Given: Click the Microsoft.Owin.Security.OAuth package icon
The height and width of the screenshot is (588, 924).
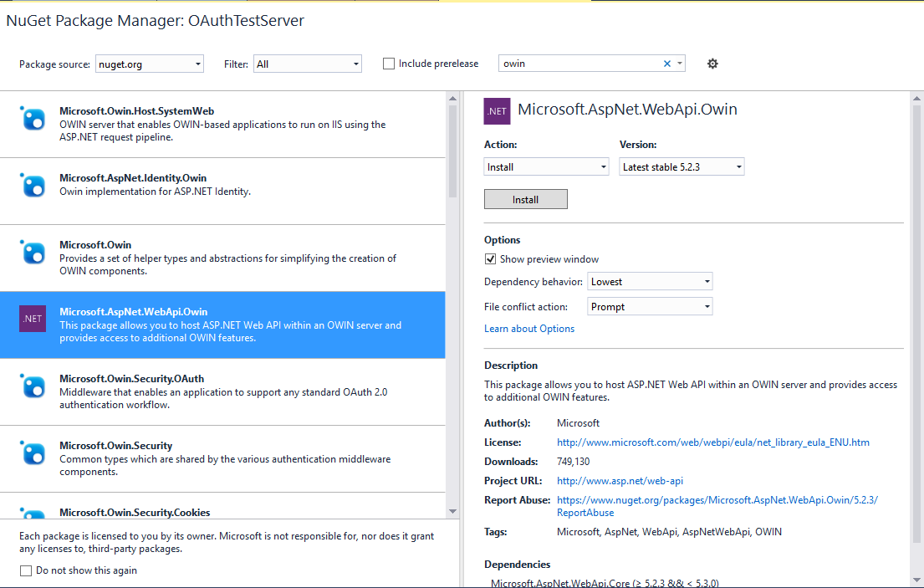Looking at the screenshot, I should (x=32, y=386).
